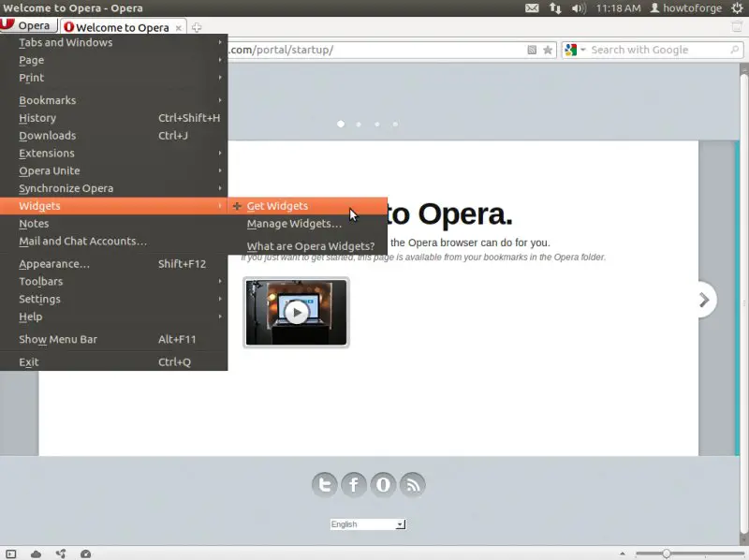The height and width of the screenshot is (560, 749).
Task: Click the Opera menu button
Action: [29, 26]
